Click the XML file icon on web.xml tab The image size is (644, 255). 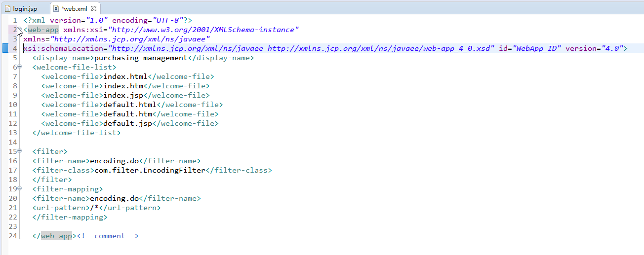tap(56, 9)
